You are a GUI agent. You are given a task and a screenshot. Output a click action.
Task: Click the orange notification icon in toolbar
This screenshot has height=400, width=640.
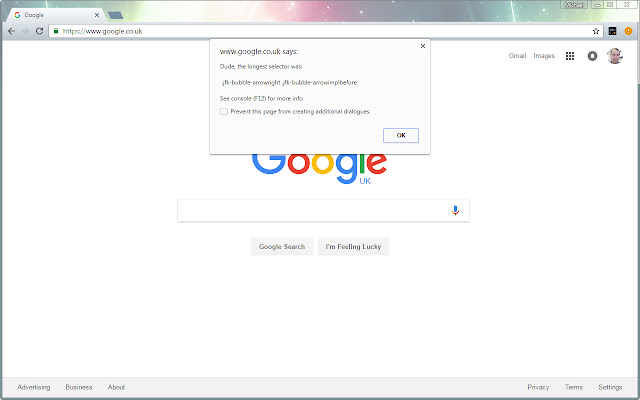[629, 31]
